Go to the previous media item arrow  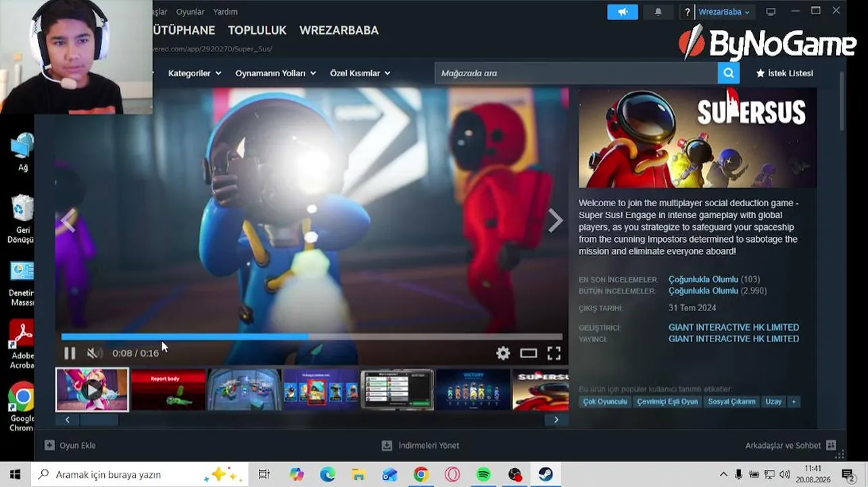click(x=68, y=221)
